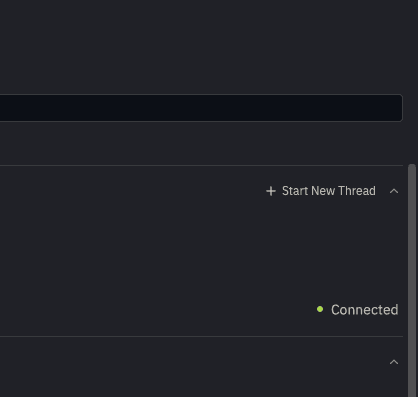Open a new thread with Start New Thread
The height and width of the screenshot is (397, 418).
[x=321, y=191]
